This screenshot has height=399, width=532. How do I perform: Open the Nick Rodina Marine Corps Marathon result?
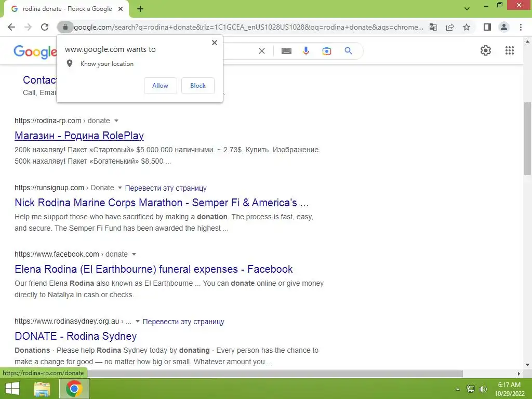(162, 203)
